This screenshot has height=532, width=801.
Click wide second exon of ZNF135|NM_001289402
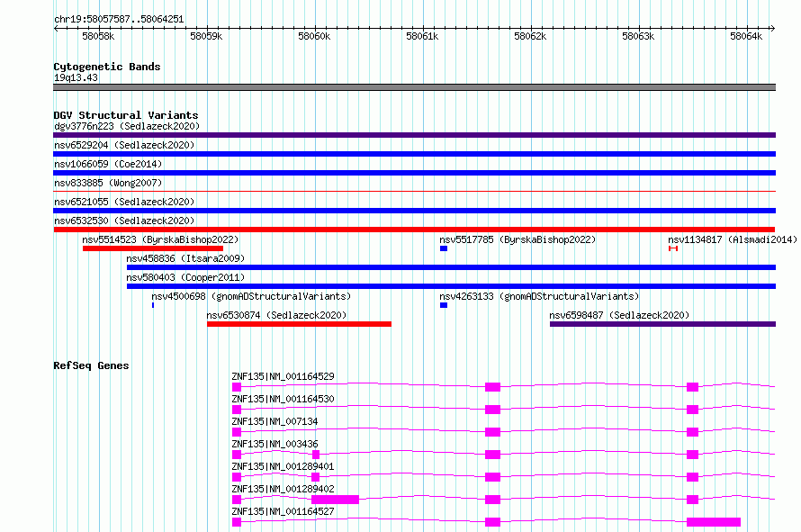335,500
